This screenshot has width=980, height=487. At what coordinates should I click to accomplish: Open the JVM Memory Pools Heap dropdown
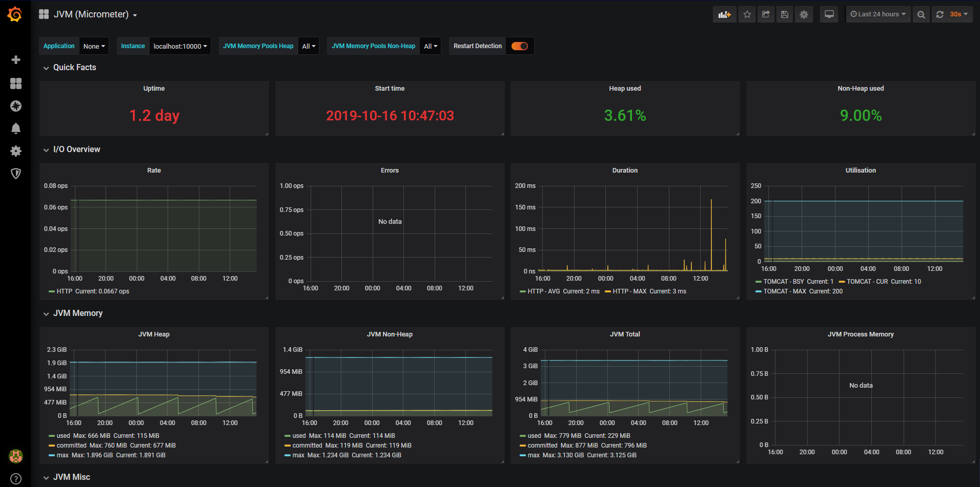click(x=309, y=46)
